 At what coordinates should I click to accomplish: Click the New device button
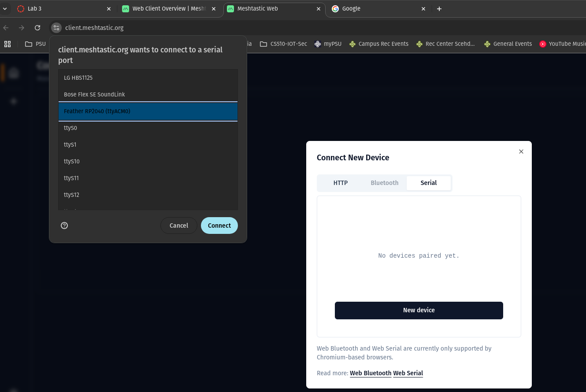point(419,310)
